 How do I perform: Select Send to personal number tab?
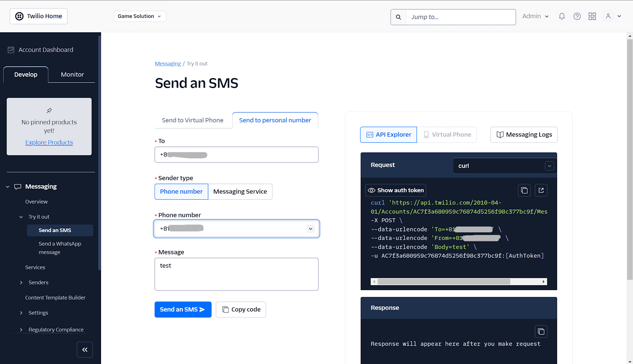coord(275,120)
